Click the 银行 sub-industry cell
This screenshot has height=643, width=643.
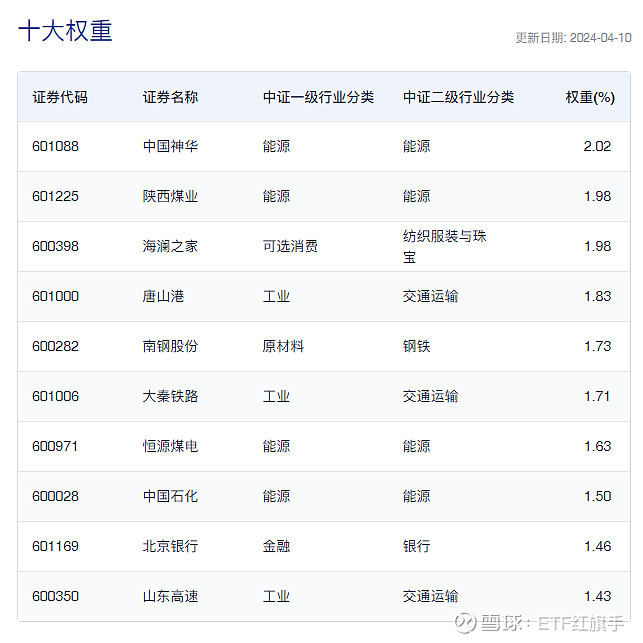pos(417,547)
